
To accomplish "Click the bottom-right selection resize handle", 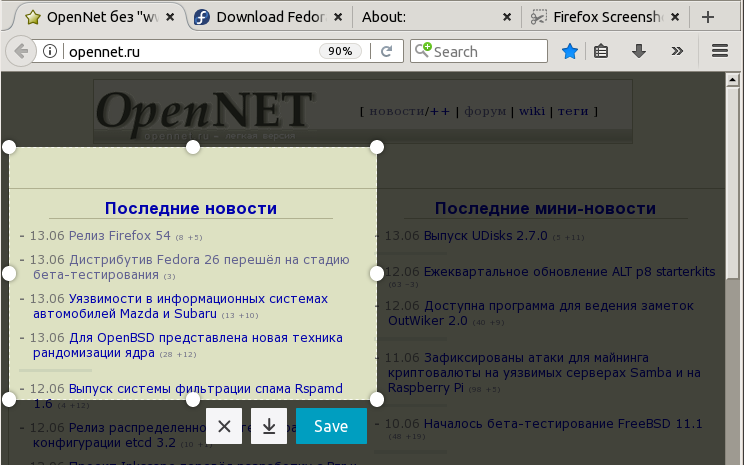I will 377,400.
